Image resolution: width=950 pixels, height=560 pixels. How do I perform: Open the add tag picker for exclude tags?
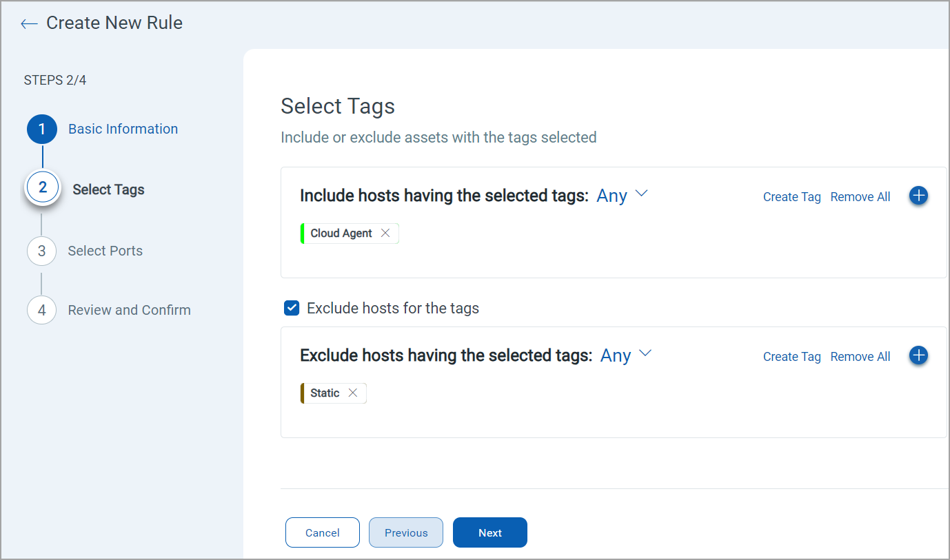point(918,355)
